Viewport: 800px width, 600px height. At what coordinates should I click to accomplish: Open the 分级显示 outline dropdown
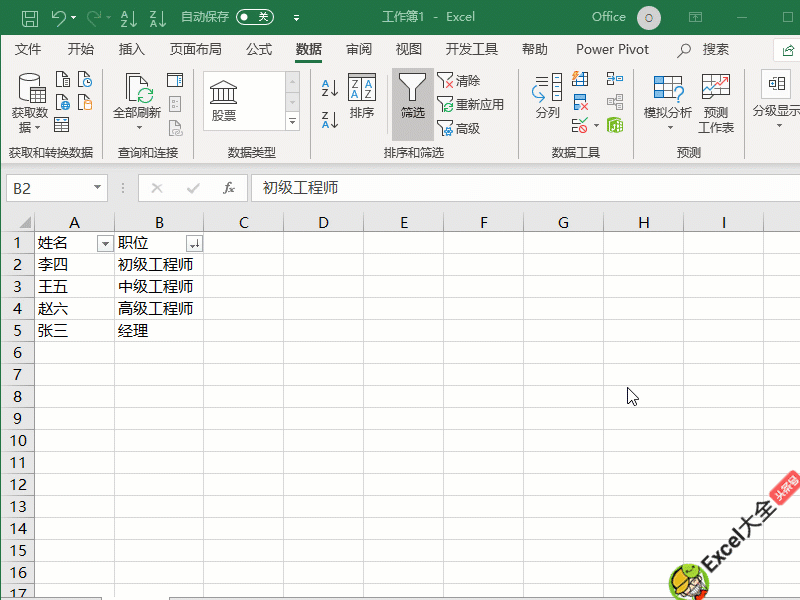tap(777, 101)
